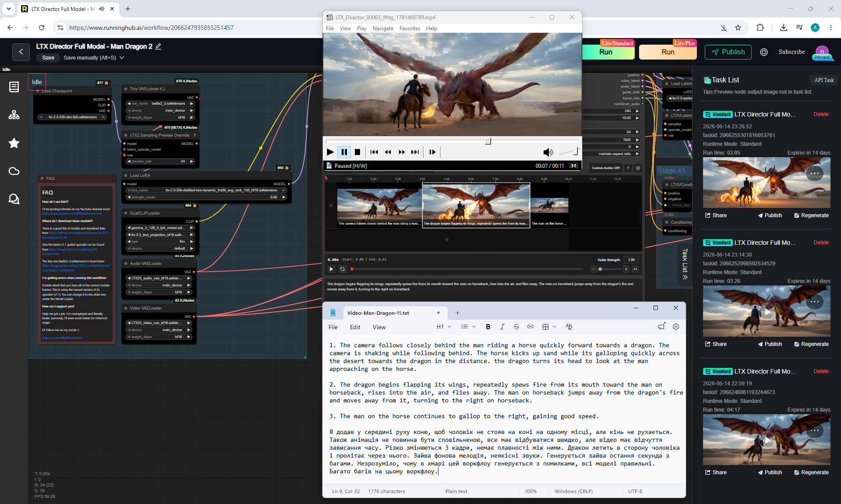The height and width of the screenshot is (504, 841).
Task: Toggle pause in the media player
Action: click(x=344, y=152)
